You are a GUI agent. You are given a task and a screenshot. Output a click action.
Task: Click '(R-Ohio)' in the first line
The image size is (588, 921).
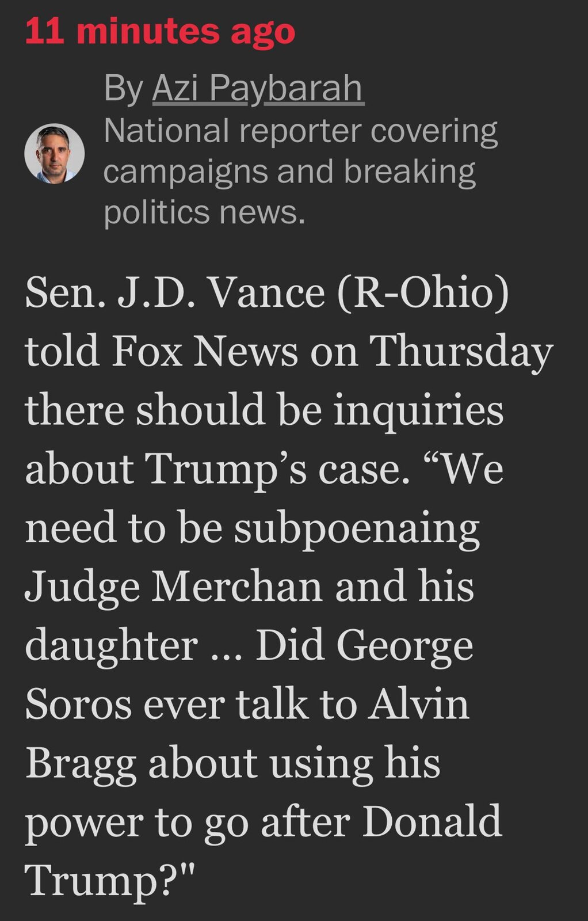pos(423,294)
